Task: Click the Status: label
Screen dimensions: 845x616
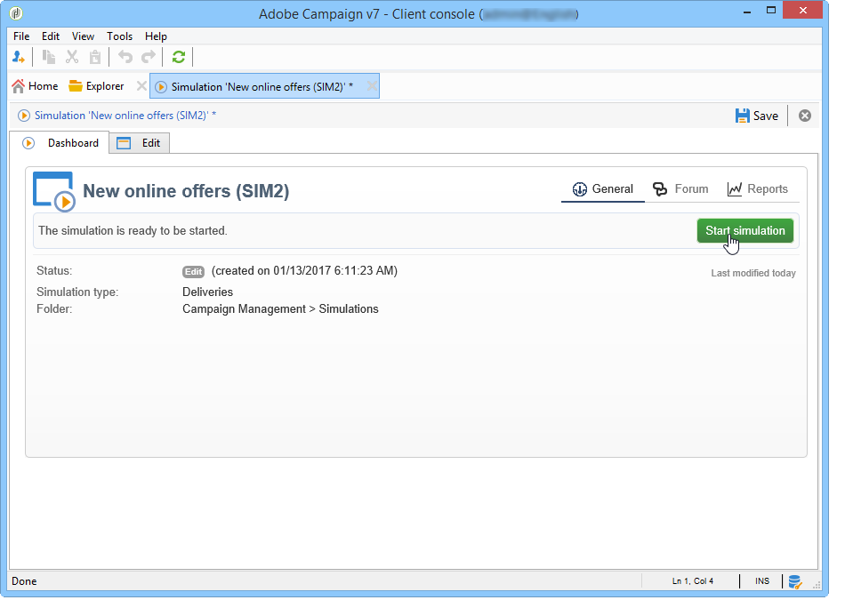Action: (x=54, y=271)
